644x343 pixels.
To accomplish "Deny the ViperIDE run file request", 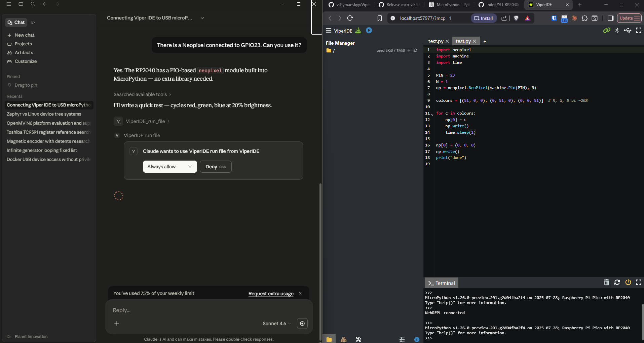I will tap(215, 166).
